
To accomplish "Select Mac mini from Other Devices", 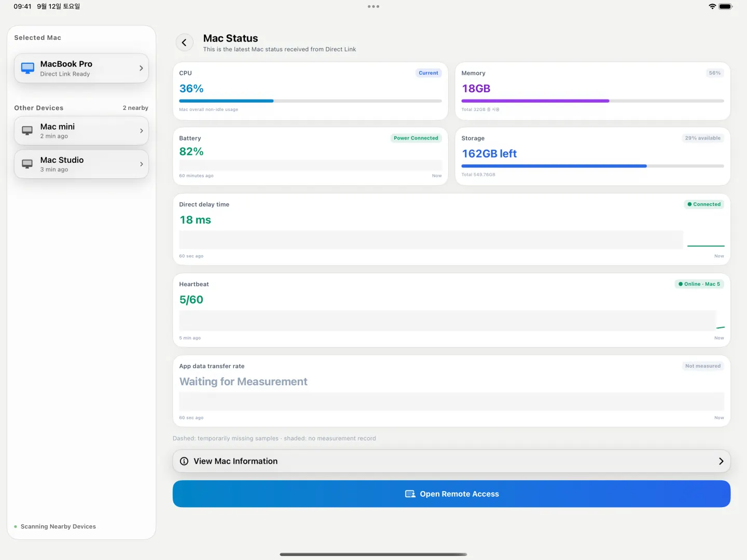I will 81,131.
